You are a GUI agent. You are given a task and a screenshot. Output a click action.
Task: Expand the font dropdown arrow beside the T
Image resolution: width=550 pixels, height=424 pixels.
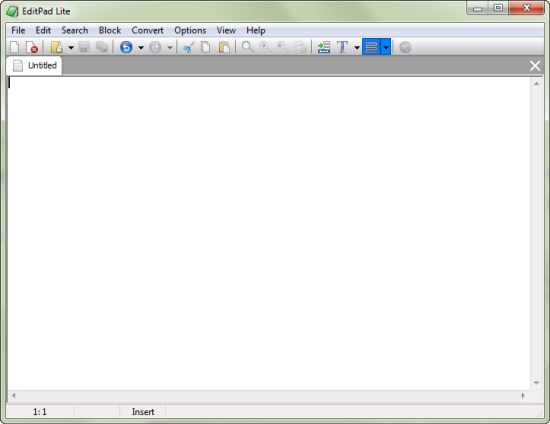pos(357,47)
